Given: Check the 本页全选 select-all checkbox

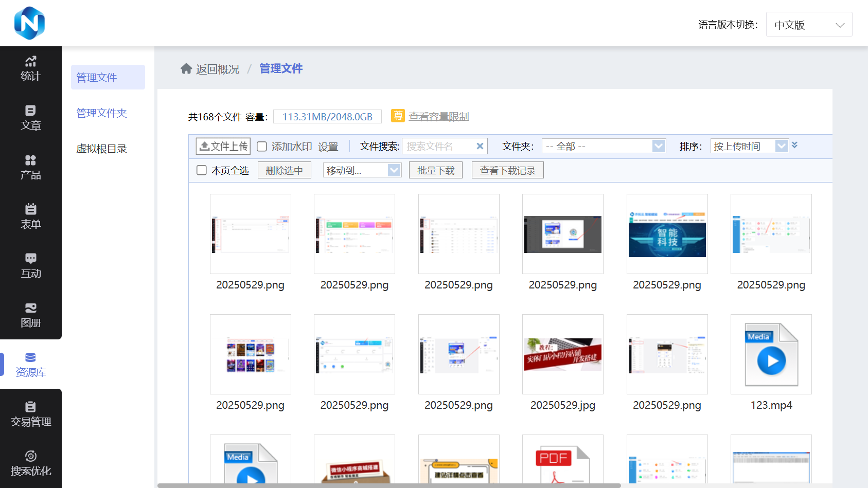Looking at the screenshot, I should (202, 170).
